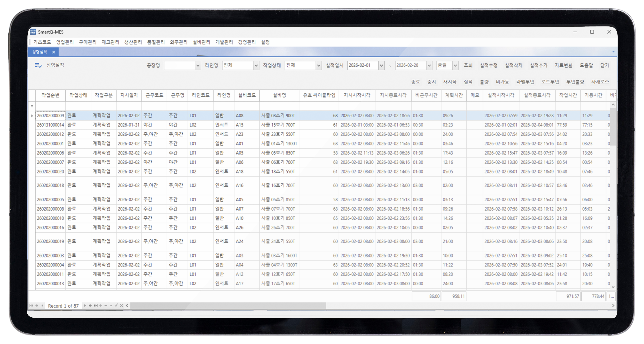Close the 성형실적 tab
The image size is (644, 344).
54,52
